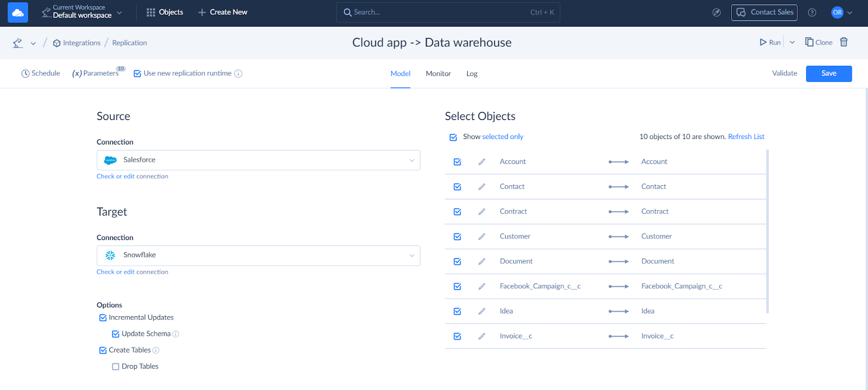The width and height of the screenshot is (868, 390).
Task: Click the Refresh List link
Action: pos(746,137)
